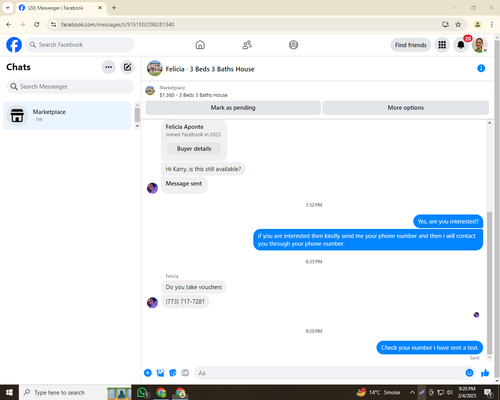Bookmark this page with star

pyautogui.click(x=458, y=24)
